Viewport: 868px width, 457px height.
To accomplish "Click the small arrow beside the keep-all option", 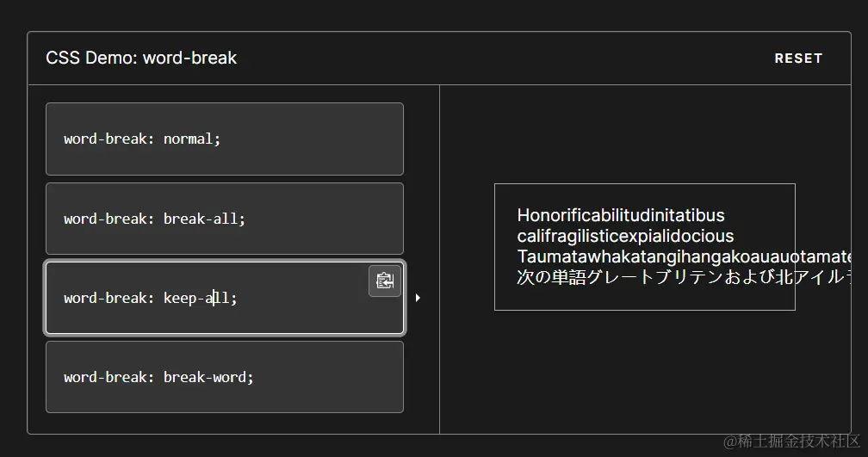I will tap(418, 298).
